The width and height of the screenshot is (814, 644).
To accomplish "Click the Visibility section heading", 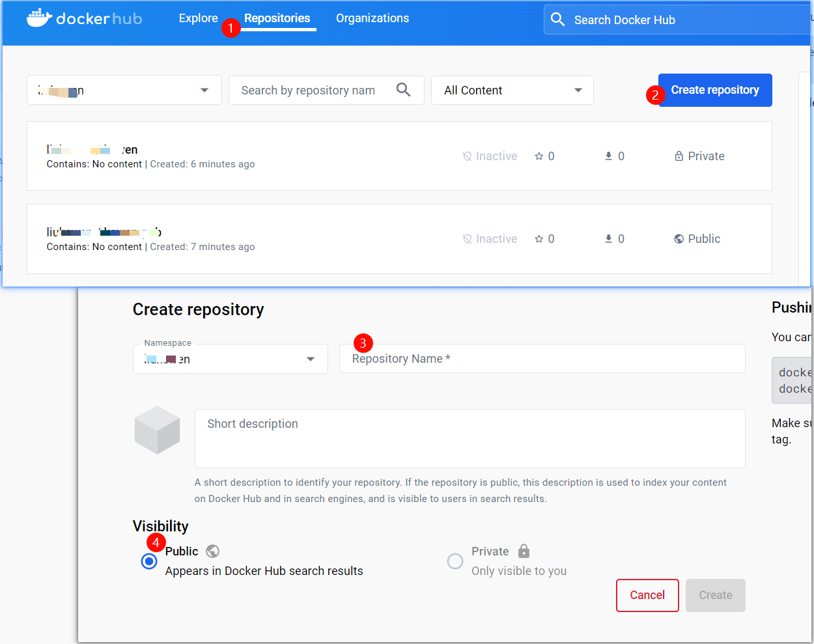I will pyautogui.click(x=161, y=526).
